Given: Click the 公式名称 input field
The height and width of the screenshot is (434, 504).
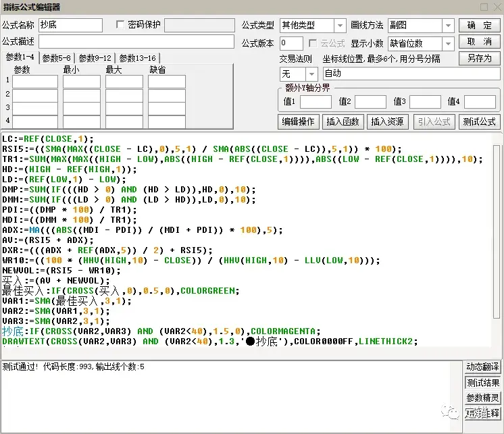Looking at the screenshot, I should pyautogui.click(x=70, y=25).
